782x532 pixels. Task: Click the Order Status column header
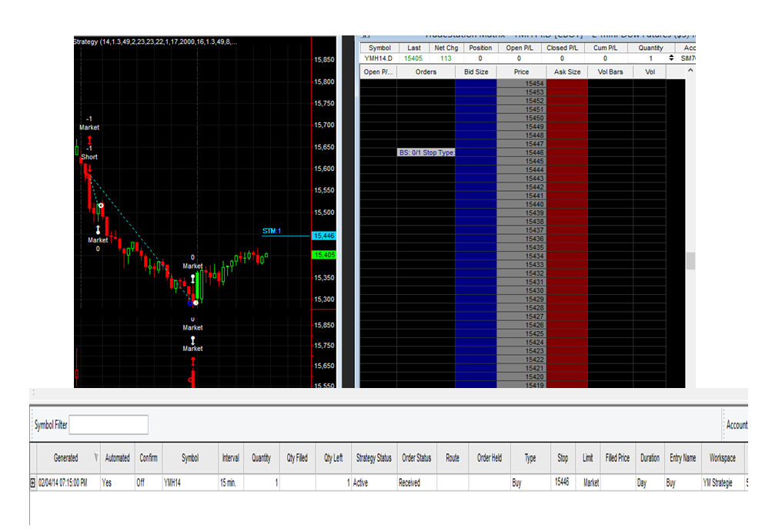[416, 458]
